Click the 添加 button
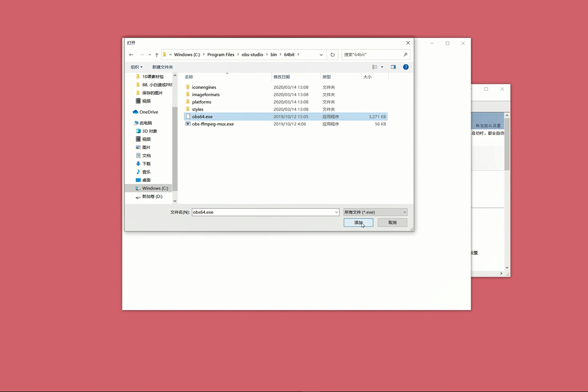Viewport: 588px width, 392px height. click(358, 222)
